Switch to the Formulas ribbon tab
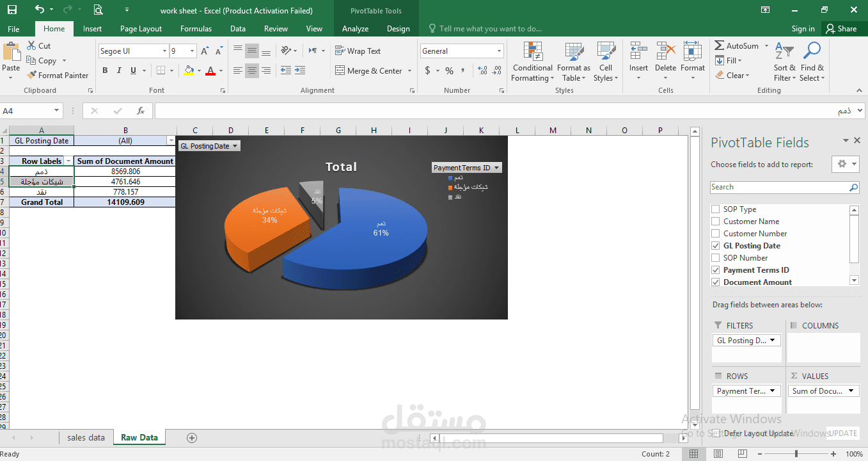The height and width of the screenshot is (461, 868). click(x=196, y=29)
